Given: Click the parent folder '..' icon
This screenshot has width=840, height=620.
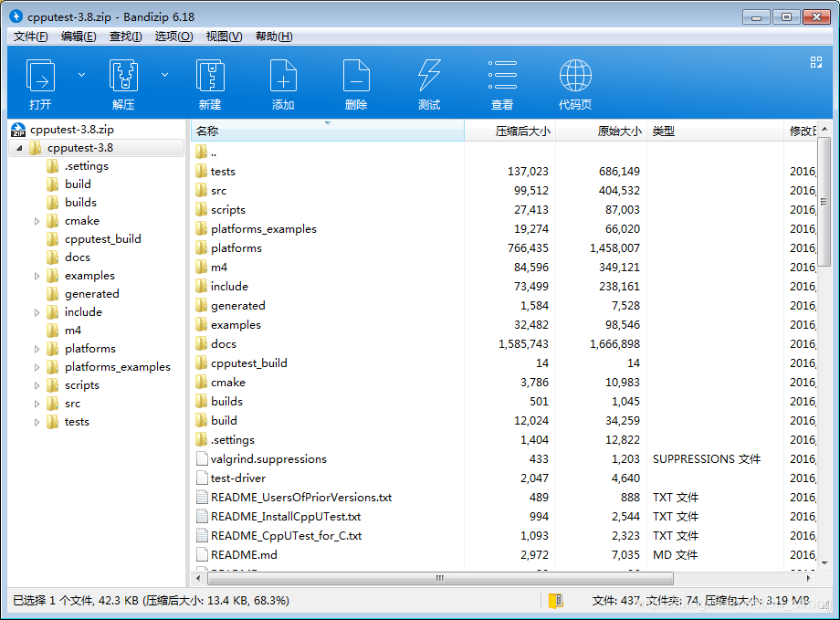Looking at the screenshot, I should point(201,152).
